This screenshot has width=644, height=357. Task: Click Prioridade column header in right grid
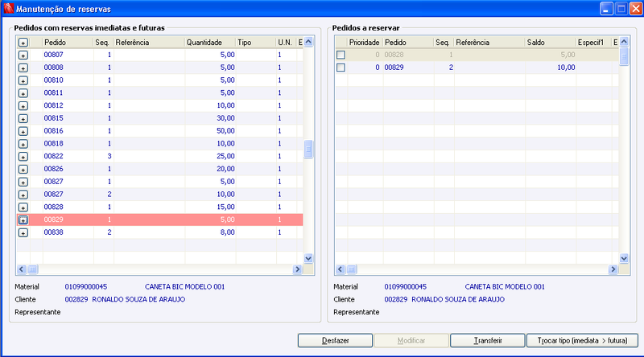click(x=365, y=43)
